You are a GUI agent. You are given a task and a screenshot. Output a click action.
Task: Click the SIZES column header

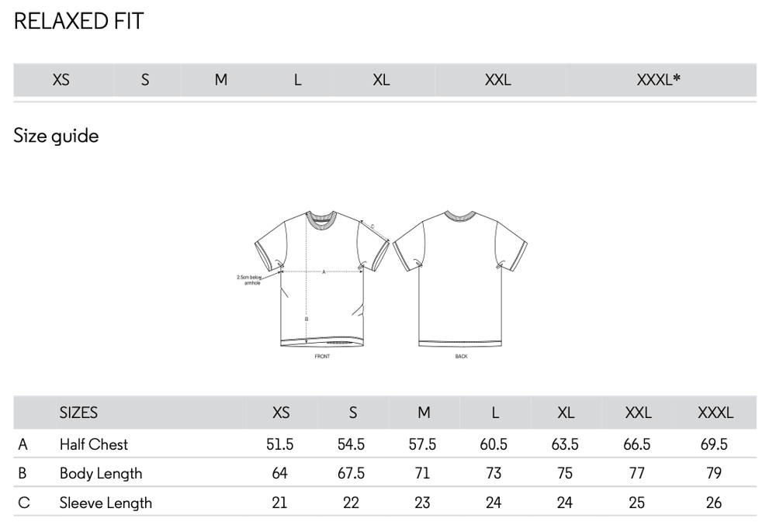[78, 413]
